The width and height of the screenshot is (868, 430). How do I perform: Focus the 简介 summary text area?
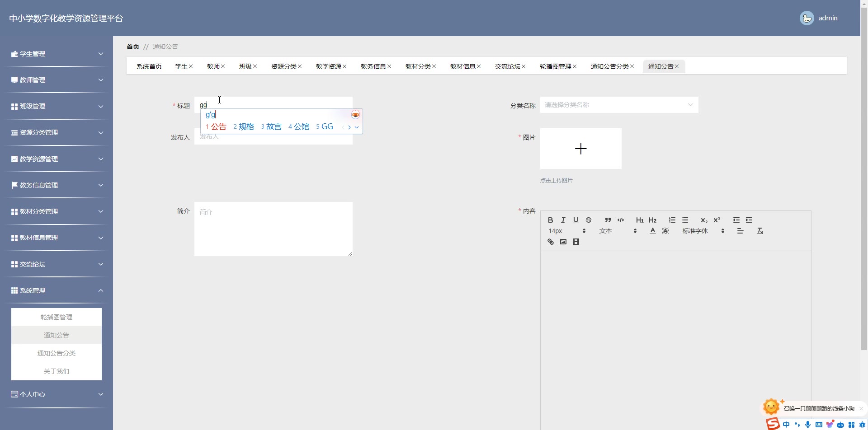click(274, 229)
